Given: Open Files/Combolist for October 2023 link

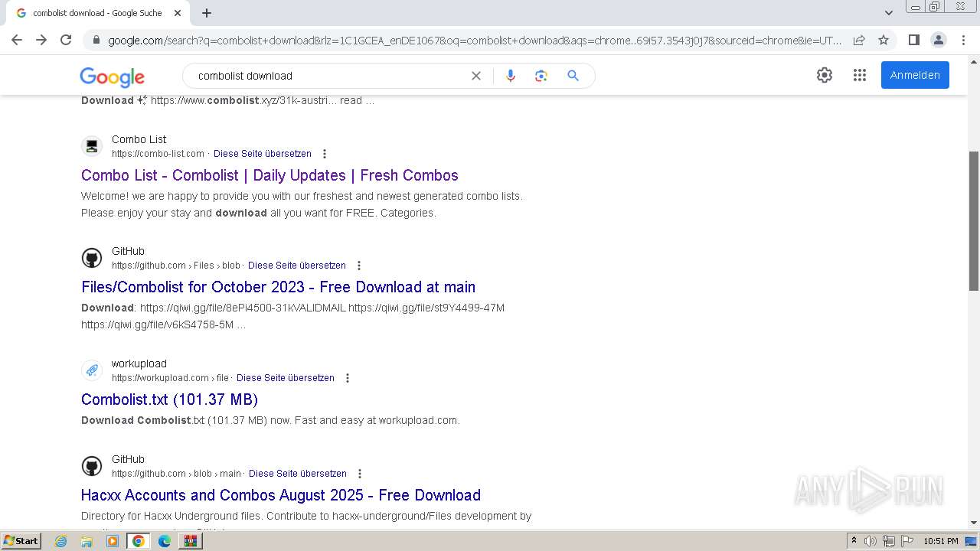Looking at the screenshot, I should (278, 287).
